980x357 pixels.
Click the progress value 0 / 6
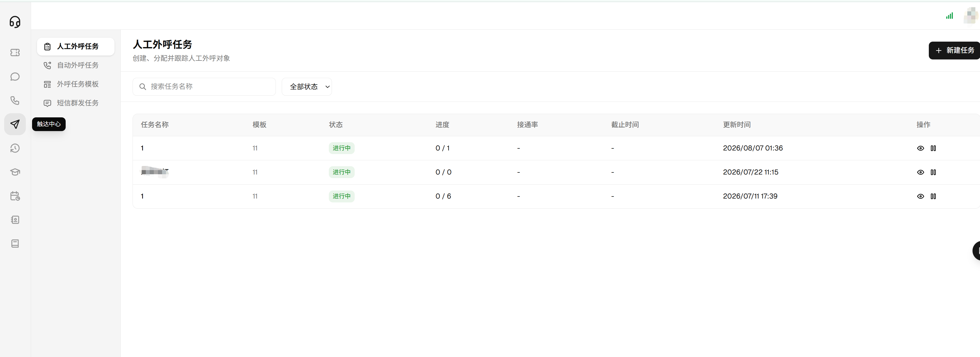click(x=444, y=196)
